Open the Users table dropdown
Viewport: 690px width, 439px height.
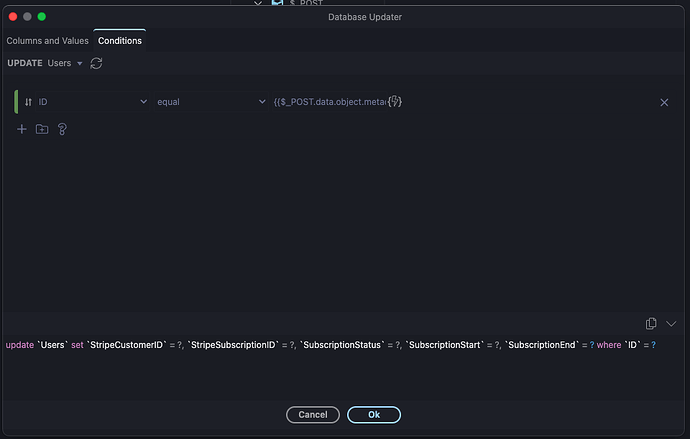[x=65, y=63]
